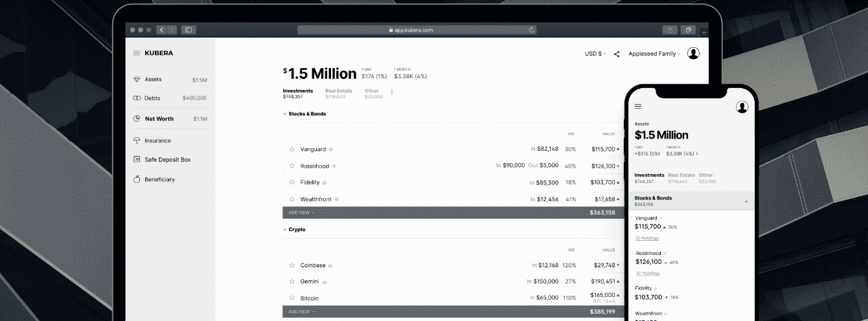This screenshot has width=868, height=321.
Task: Open 10 Holdings link under Robinhood on phone
Action: (646, 273)
